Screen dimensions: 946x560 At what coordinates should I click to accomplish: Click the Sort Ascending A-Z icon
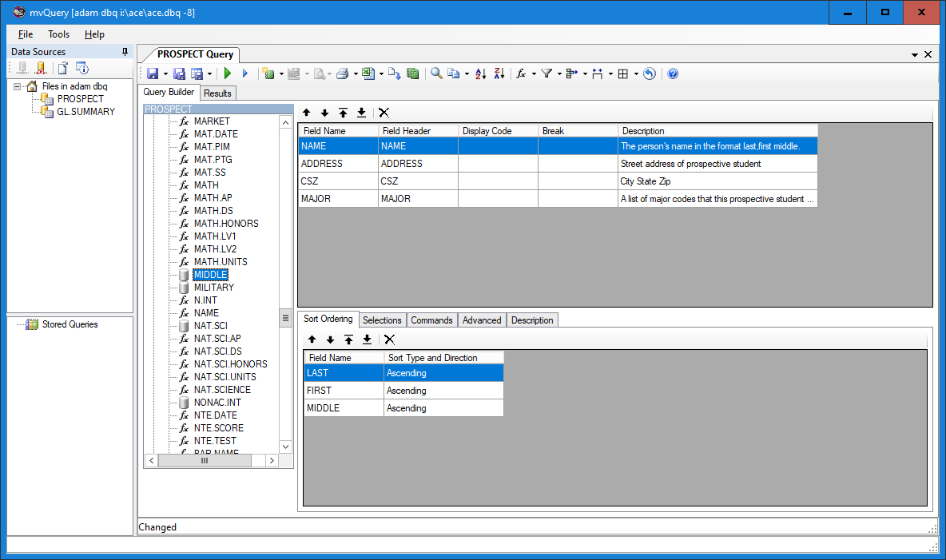tap(480, 73)
